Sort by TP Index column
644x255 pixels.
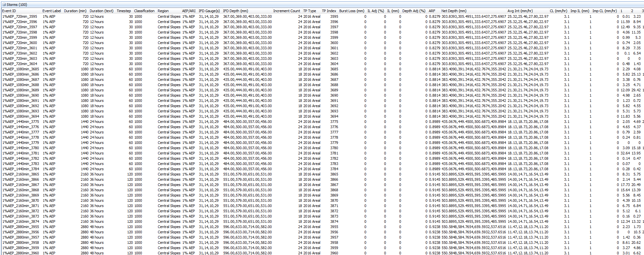pos(329,11)
